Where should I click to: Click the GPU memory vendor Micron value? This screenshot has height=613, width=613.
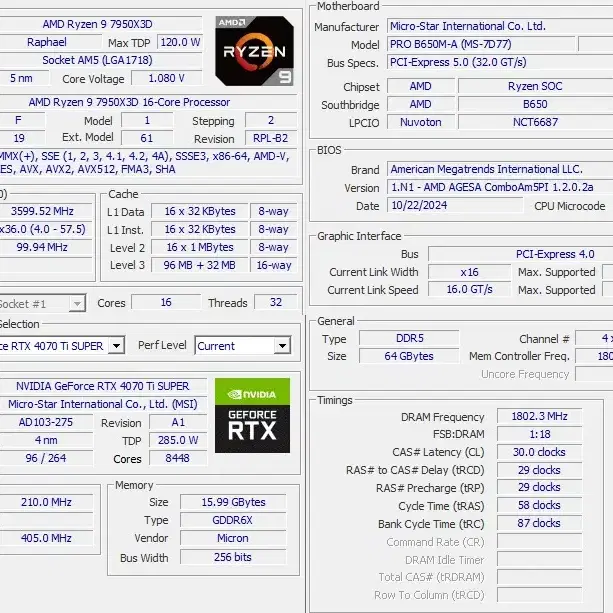[233, 538]
